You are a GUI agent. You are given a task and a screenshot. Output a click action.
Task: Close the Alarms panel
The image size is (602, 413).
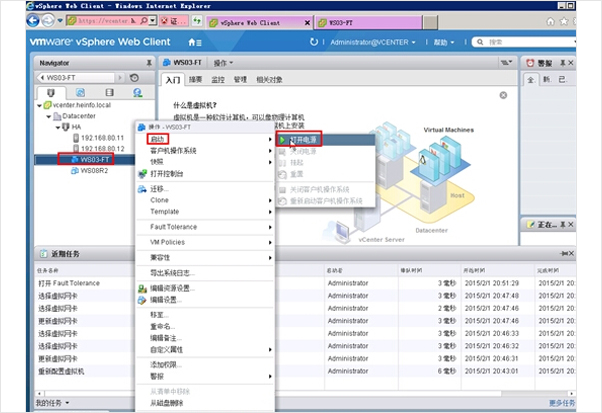click(571, 63)
